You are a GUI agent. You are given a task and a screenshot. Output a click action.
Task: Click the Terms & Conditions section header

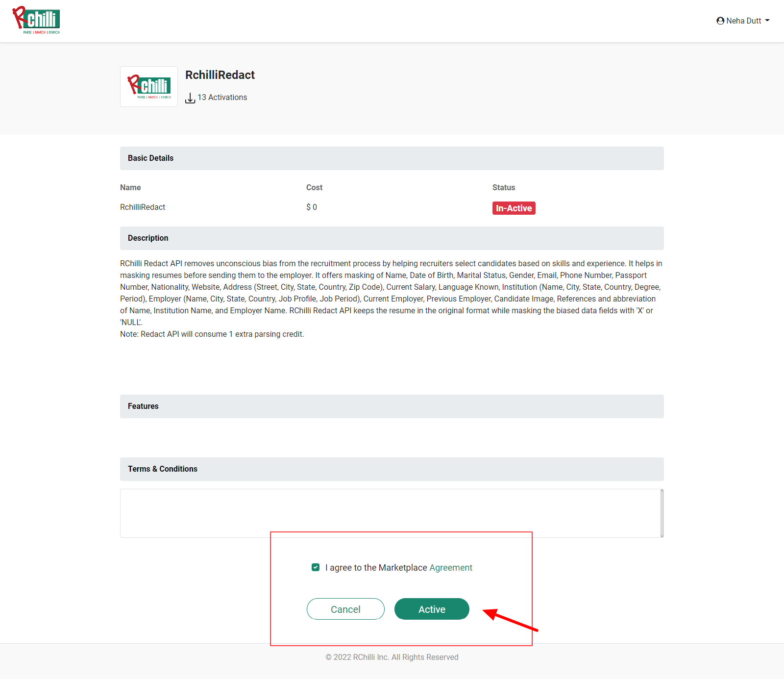point(392,469)
